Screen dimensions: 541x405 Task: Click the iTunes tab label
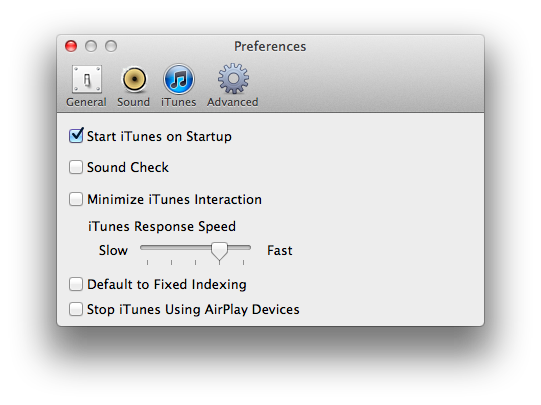coord(178,102)
